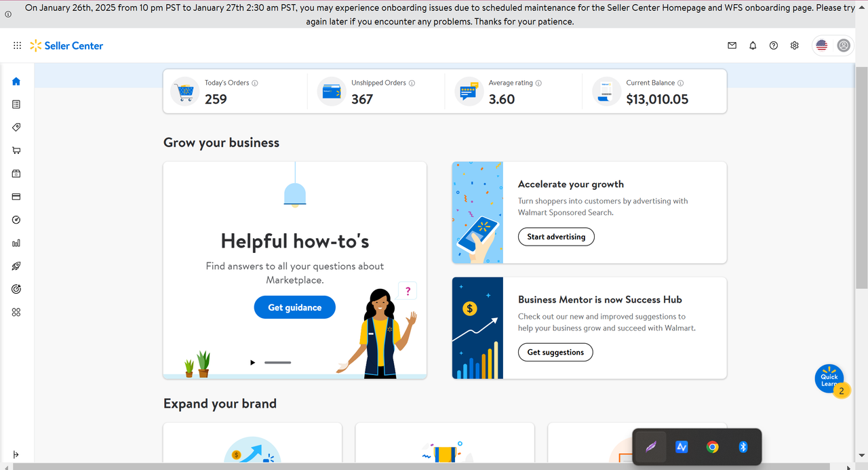This screenshot has height=470, width=868.
Task: Open the shopping cart Orders icon
Action: point(16,151)
